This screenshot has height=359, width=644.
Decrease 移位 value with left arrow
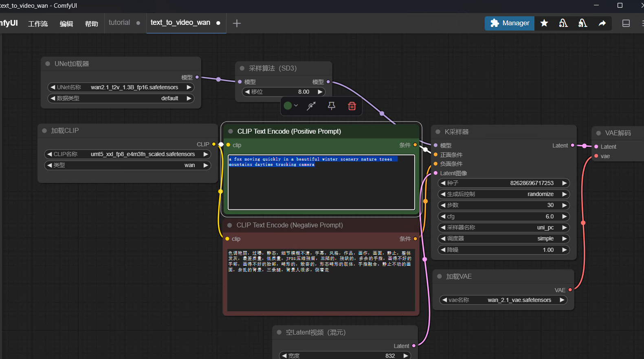(x=247, y=92)
